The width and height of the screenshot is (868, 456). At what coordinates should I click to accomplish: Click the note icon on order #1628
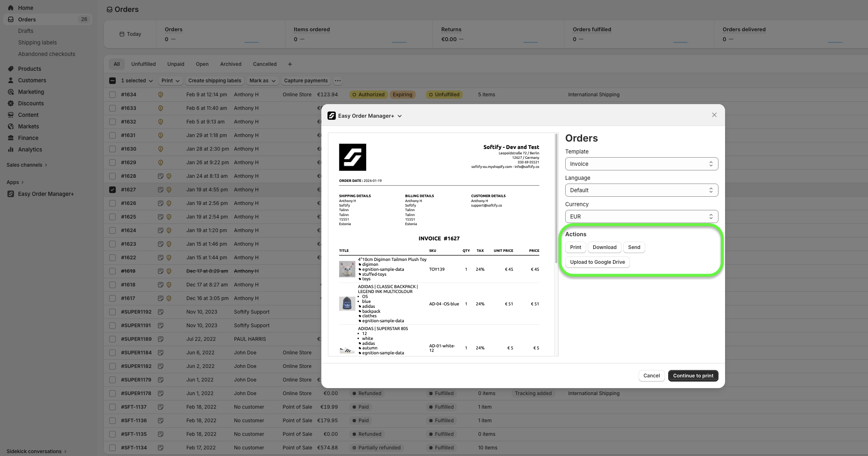point(161,176)
